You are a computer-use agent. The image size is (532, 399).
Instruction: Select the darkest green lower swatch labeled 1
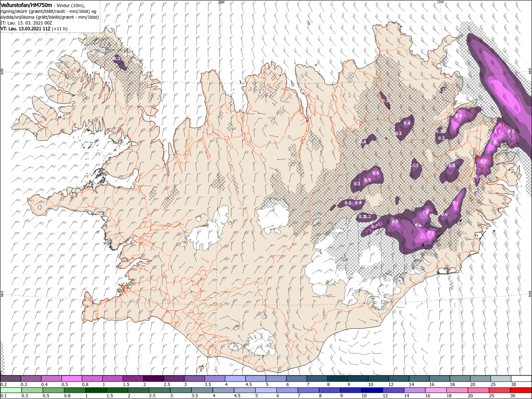(x=96, y=390)
